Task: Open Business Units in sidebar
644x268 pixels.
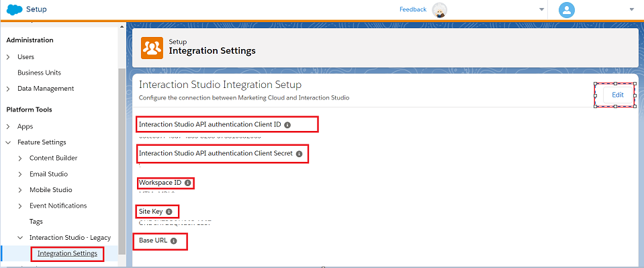Action: pyautogui.click(x=39, y=73)
